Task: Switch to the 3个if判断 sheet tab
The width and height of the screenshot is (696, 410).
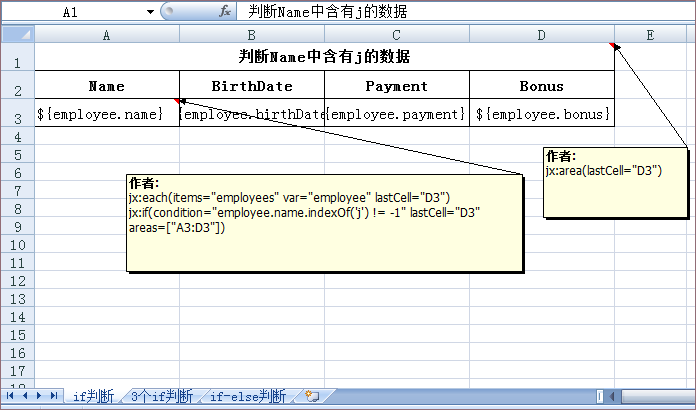Action: 161,397
